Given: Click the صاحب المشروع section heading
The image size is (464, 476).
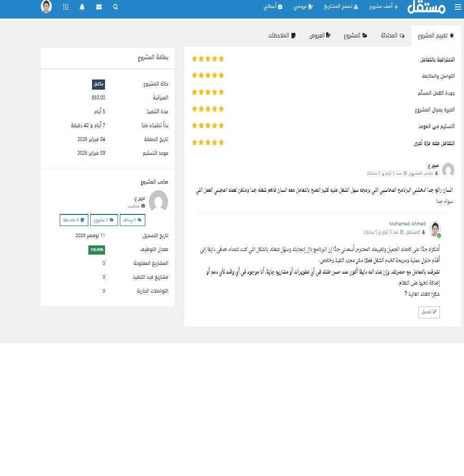Looking at the screenshot, I should pyautogui.click(x=155, y=182).
